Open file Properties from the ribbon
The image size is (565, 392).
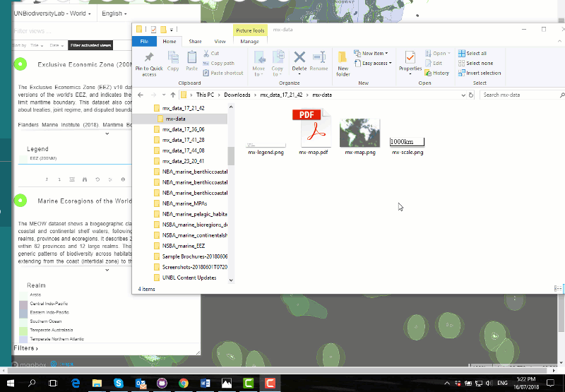(410, 63)
